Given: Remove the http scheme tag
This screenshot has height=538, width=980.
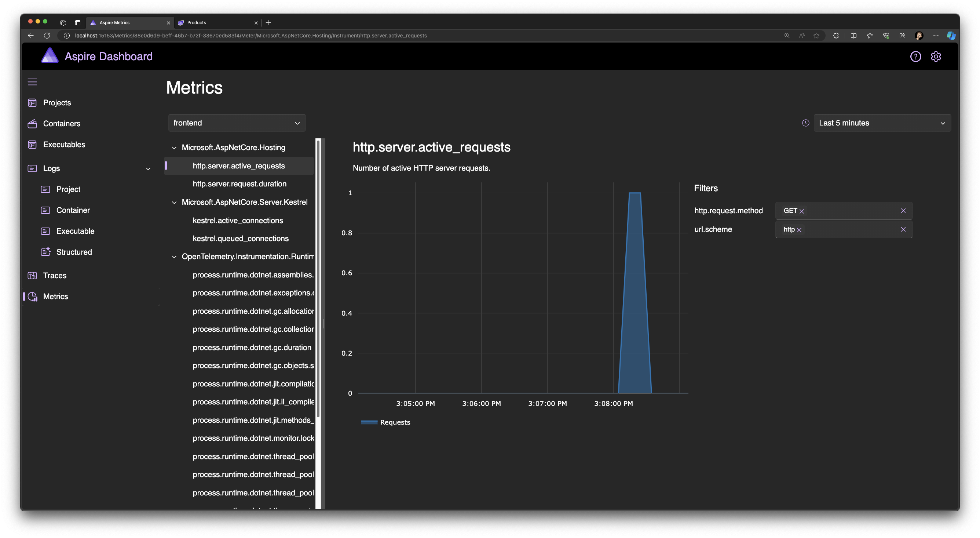Looking at the screenshot, I should [x=799, y=230].
